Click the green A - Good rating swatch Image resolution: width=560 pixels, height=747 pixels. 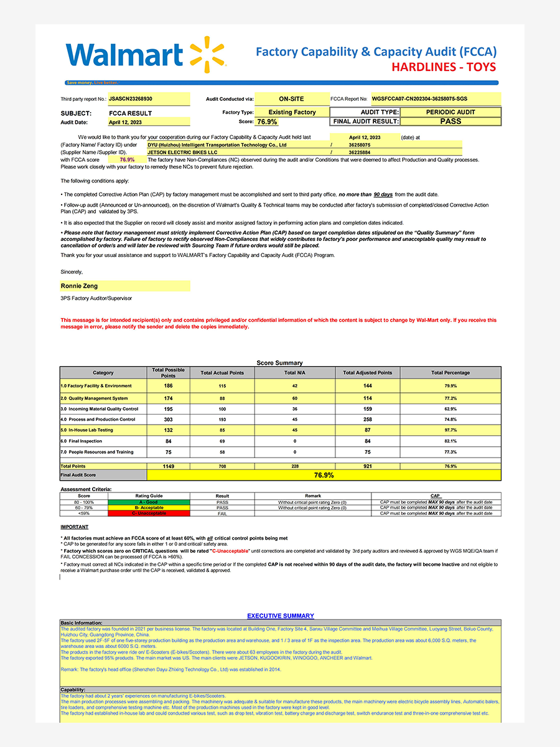pos(148,502)
